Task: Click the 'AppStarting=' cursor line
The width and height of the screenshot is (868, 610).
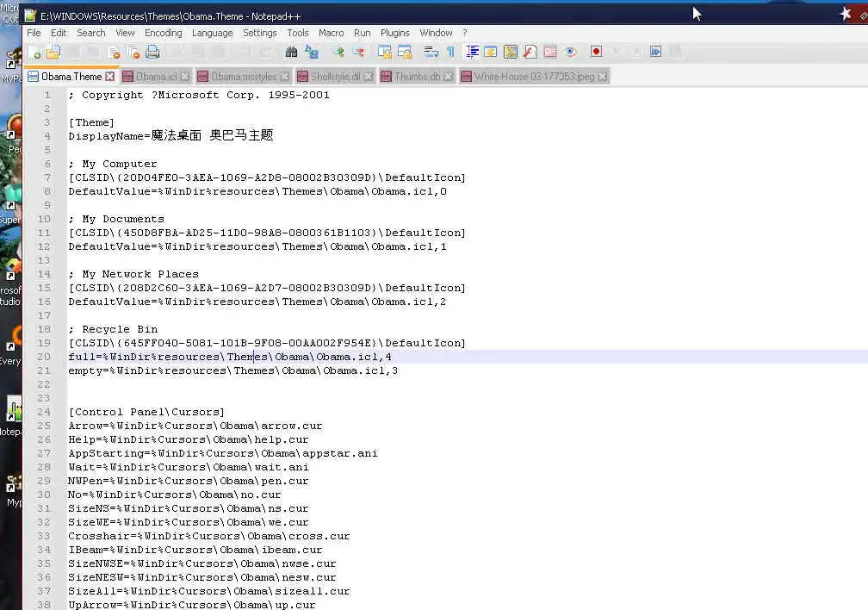Action: pyautogui.click(x=223, y=453)
